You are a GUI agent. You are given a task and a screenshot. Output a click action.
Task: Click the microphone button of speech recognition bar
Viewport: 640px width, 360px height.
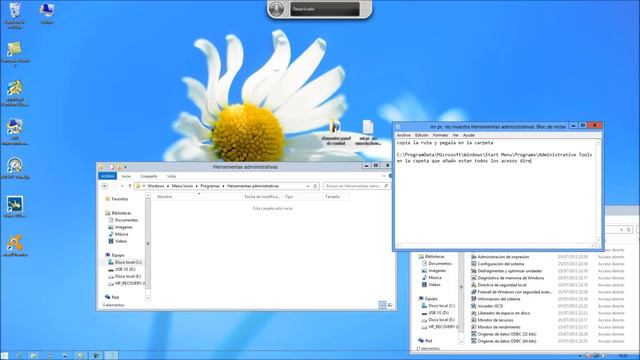pos(277,9)
